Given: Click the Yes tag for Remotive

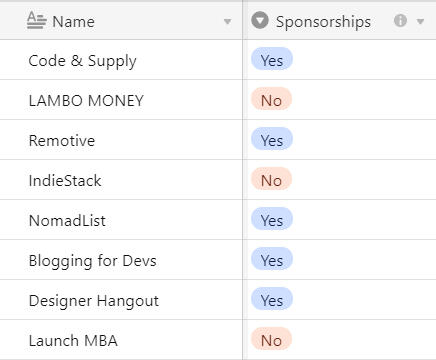Looking at the screenshot, I should click(x=272, y=139).
